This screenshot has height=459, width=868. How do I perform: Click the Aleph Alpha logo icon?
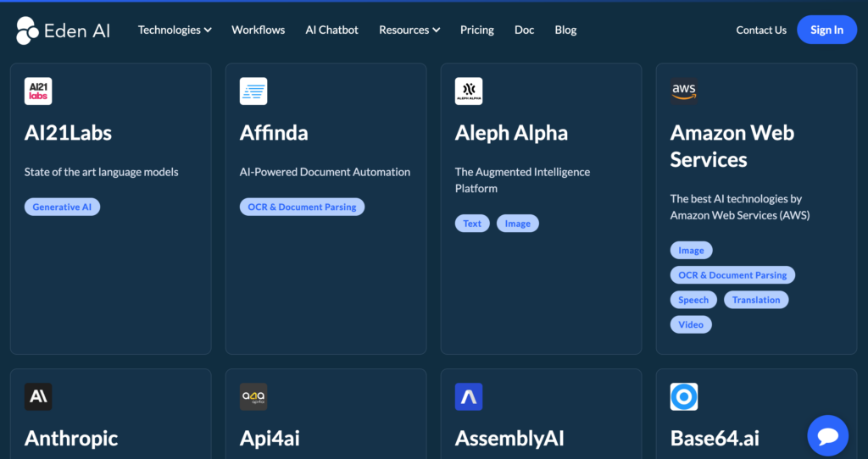click(x=469, y=91)
